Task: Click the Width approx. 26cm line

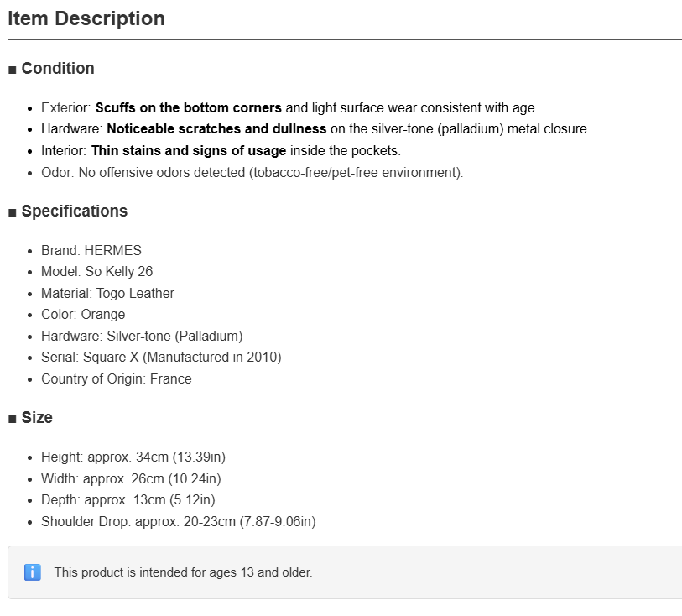Action: coord(131,479)
